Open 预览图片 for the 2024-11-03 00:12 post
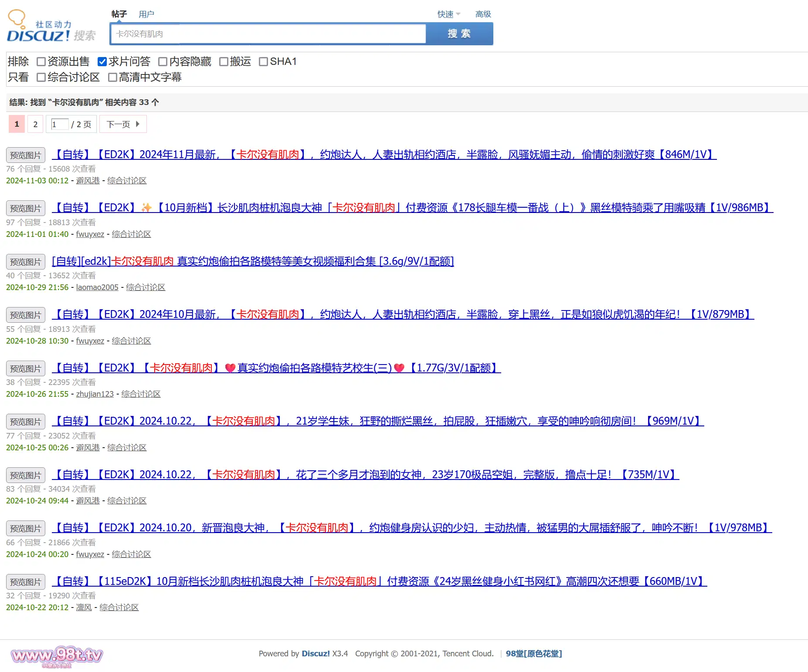 26,155
